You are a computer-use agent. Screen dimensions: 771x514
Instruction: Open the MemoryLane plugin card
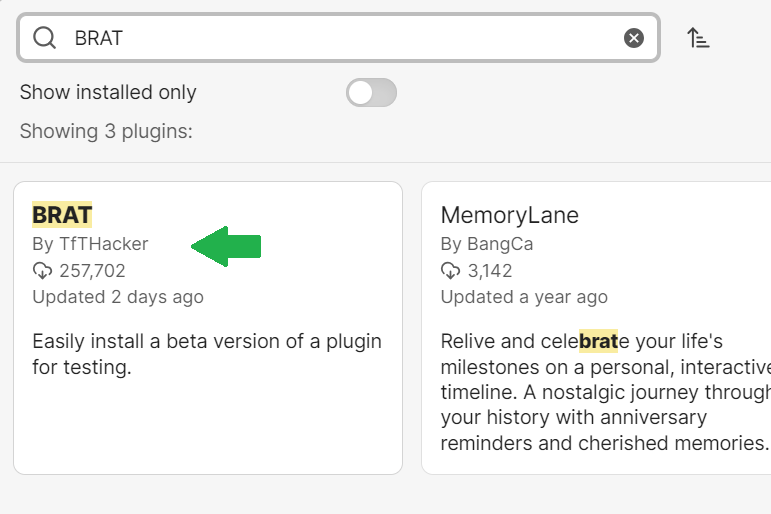[x=596, y=328]
